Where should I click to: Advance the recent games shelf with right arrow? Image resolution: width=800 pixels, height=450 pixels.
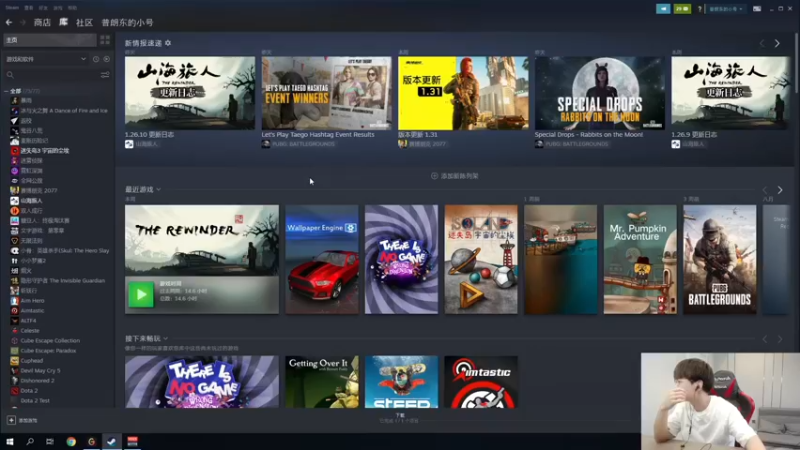click(780, 190)
